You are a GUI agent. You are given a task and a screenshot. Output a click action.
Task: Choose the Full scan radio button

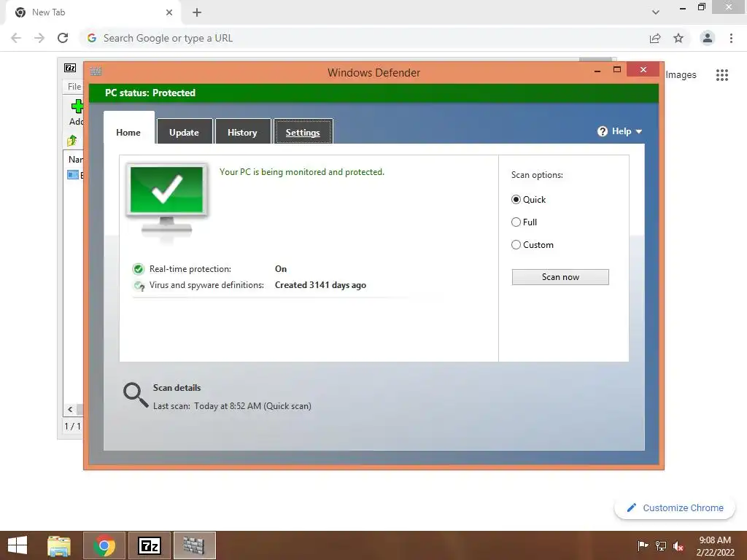coord(516,222)
